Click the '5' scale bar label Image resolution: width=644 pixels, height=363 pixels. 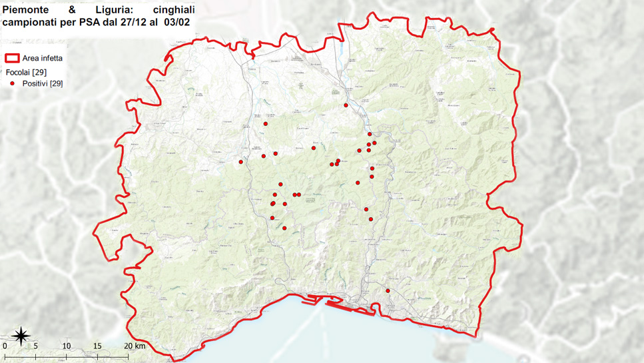[x=36, y=346]
